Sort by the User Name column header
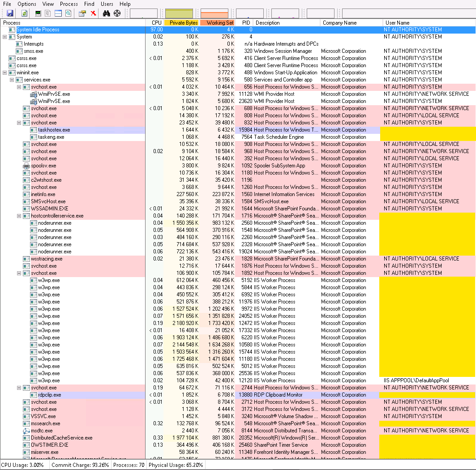The width and height of the screenshot is (476, 470). tap(429, 23)
